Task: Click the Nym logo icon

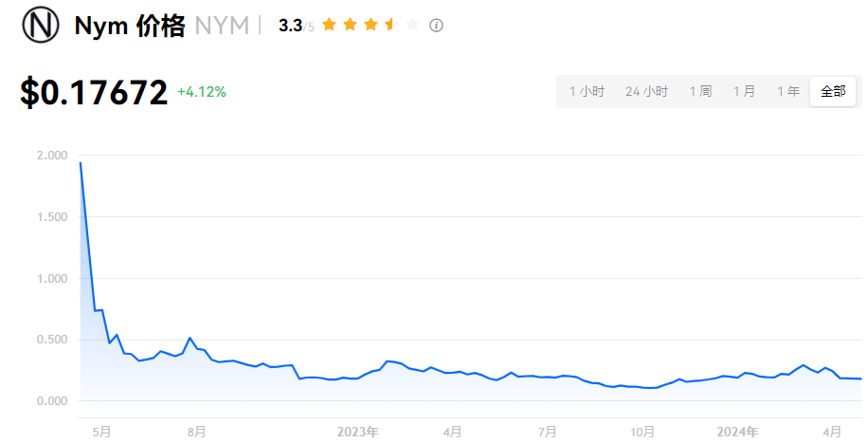Action: point(41,26)
